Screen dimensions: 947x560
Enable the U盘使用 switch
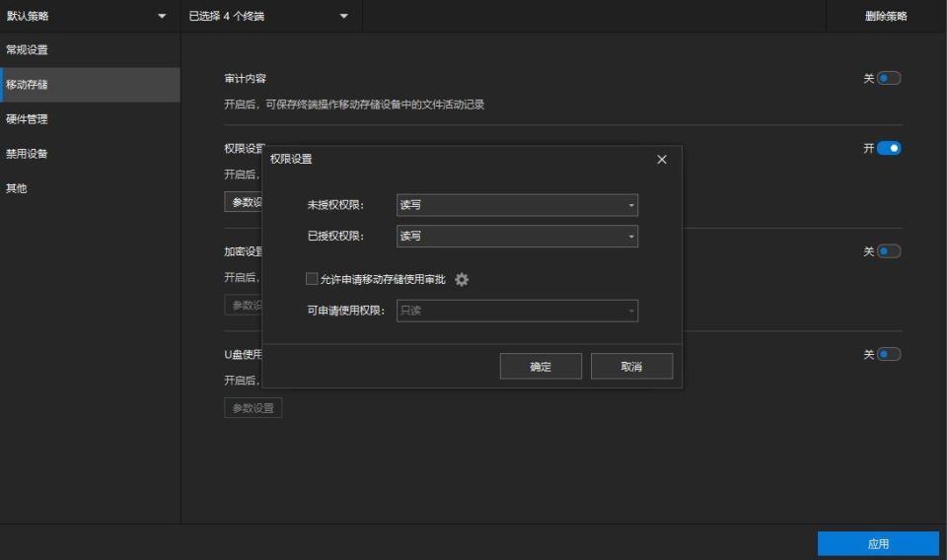(889, 354)
